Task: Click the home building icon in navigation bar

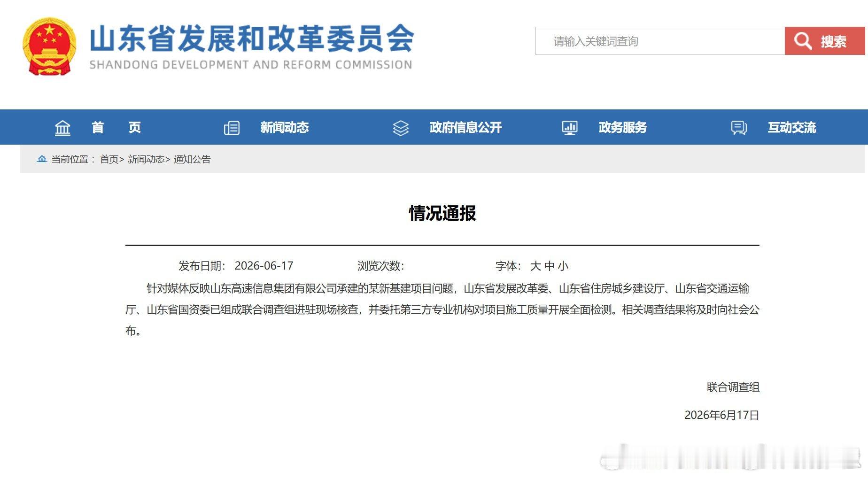Action: point(62,128)
